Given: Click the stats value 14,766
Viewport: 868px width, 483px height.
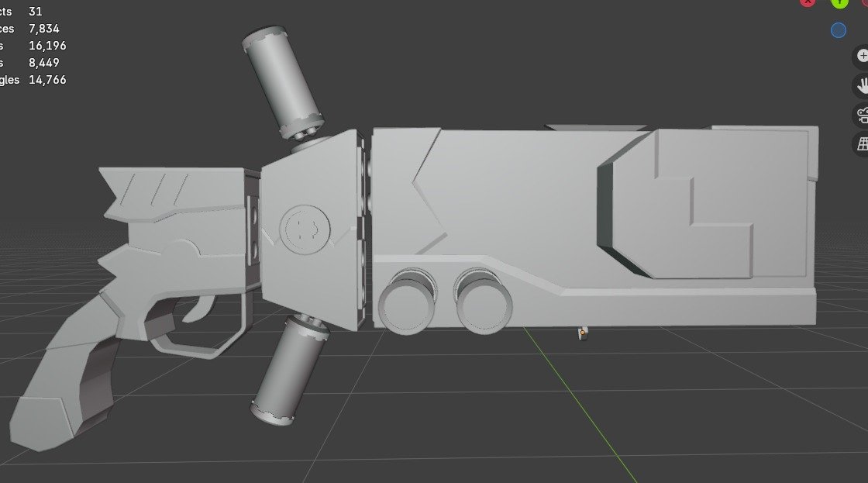Looking at the screenshot, I should 47,80.
